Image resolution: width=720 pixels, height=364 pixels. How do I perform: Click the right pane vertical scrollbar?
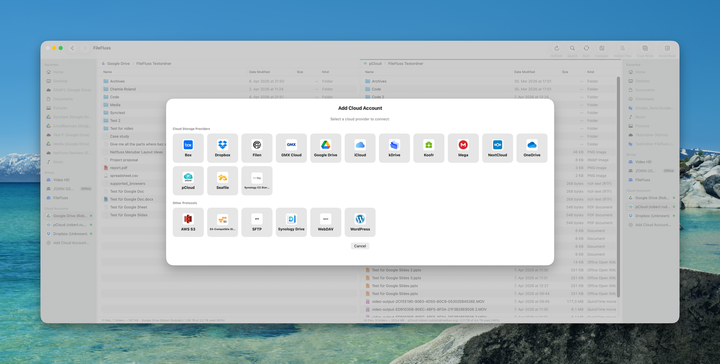pyautogui.click(x=619, y=186)
